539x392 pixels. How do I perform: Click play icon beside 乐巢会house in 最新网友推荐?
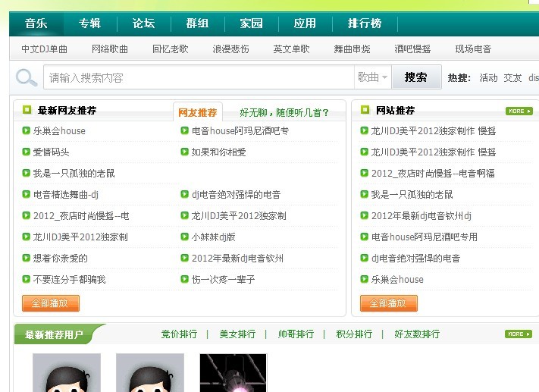pyautogui.click(x=26, y=130)
